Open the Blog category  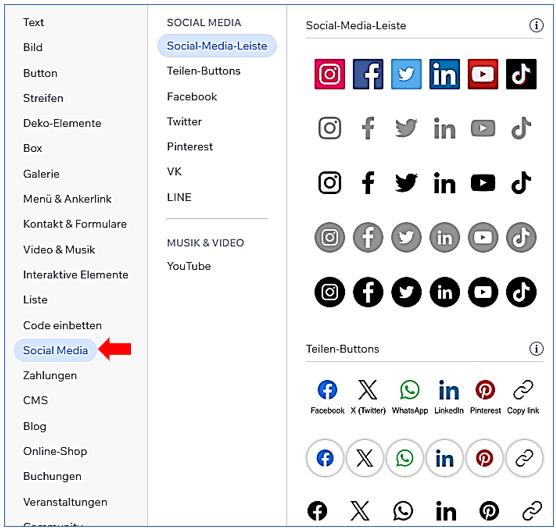click(x=34, y=426)
